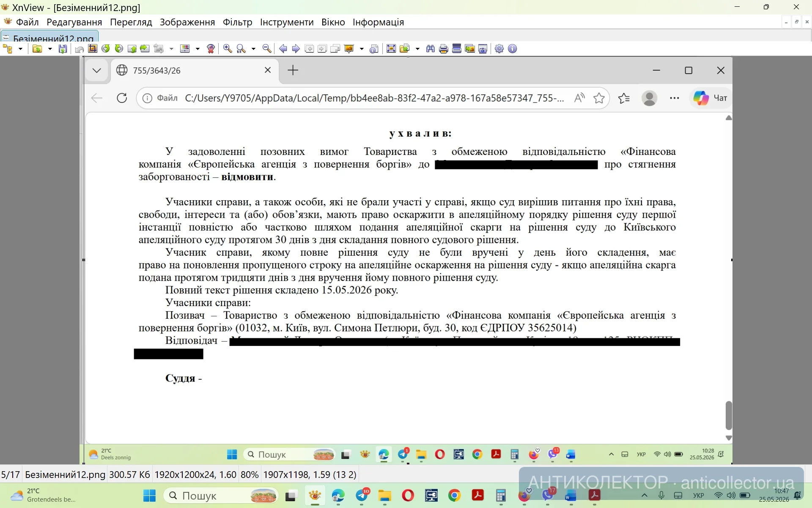
Task: Open the Редагування menu
Action: coord(74,22)
